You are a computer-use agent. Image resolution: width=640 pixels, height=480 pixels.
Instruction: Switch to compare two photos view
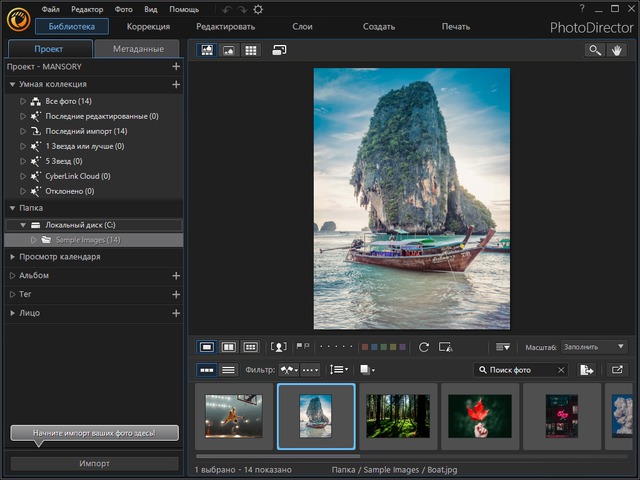229,347
